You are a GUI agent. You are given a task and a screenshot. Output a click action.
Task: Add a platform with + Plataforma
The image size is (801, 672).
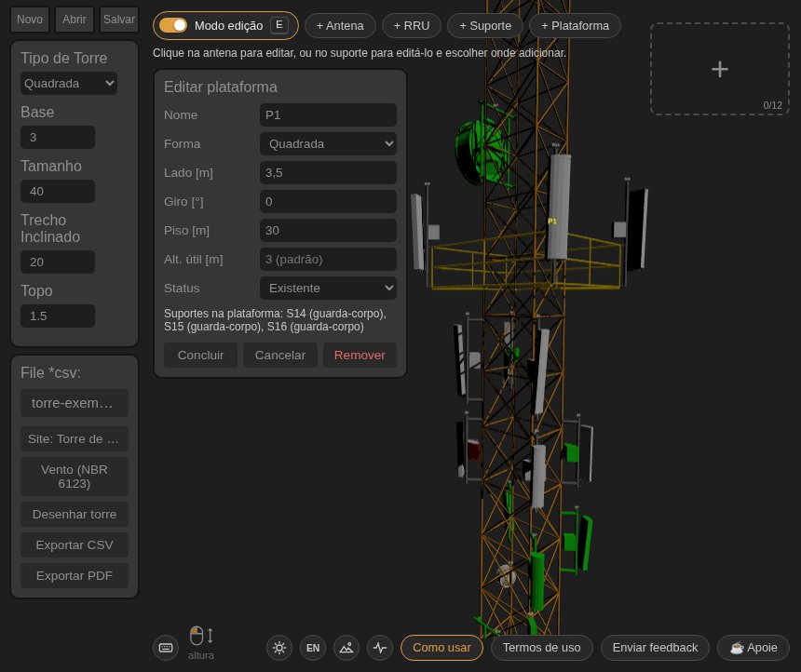[575, 25]
